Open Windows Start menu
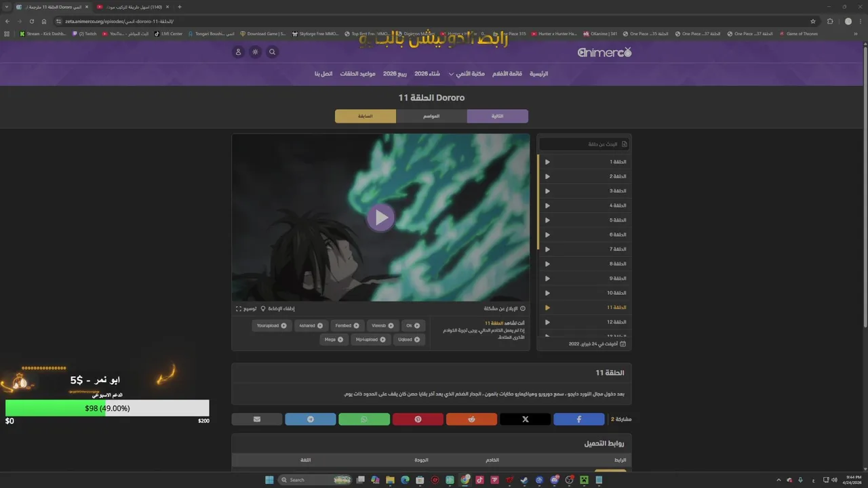The width and height of the screenshot is (868, 488). pyautogui.click(x=269, y=480)
